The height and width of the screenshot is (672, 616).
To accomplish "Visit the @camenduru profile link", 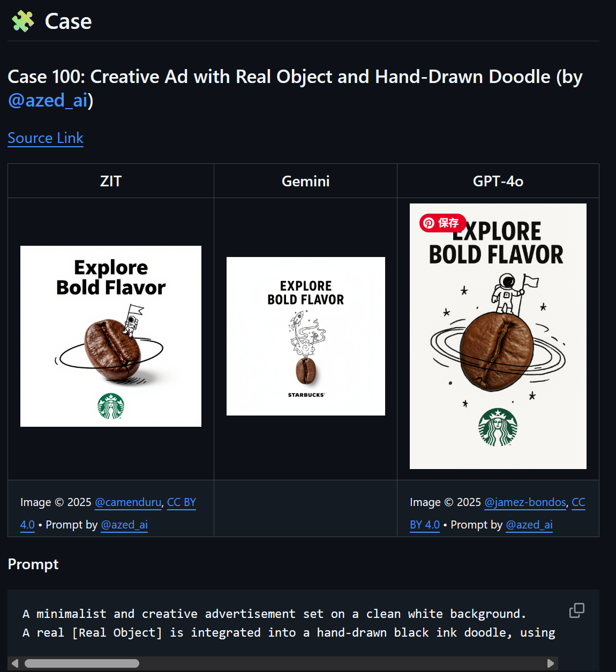I will click(x=128, y=502).
